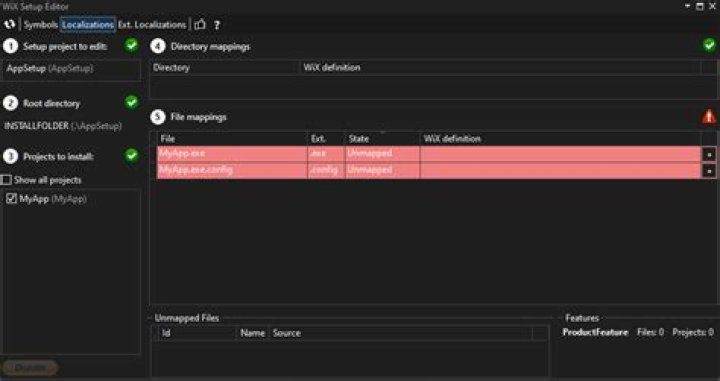Click the disabled button at bottom left

(x=30, y=368)
